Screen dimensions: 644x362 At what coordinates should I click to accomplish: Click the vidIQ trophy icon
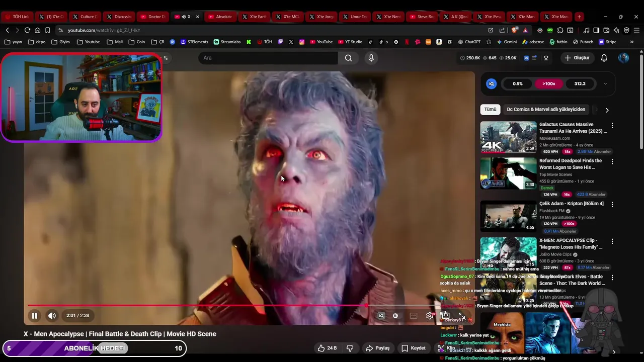pos(546,58)
